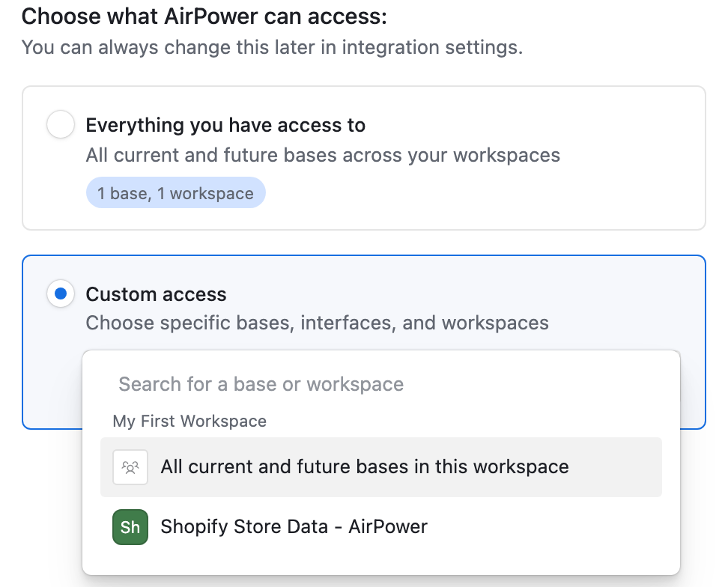Click the green Sh base icon
The image size is (728, 587).
click(x=130, y=527)
